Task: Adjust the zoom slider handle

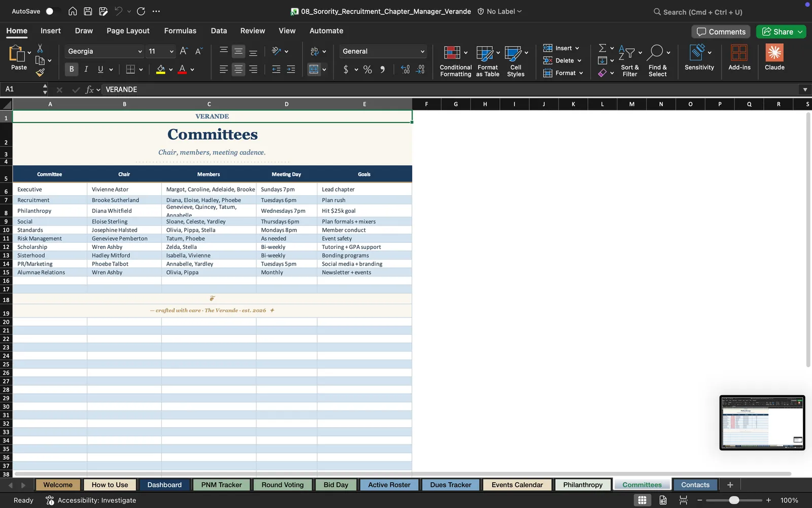Action: (734, 500)
